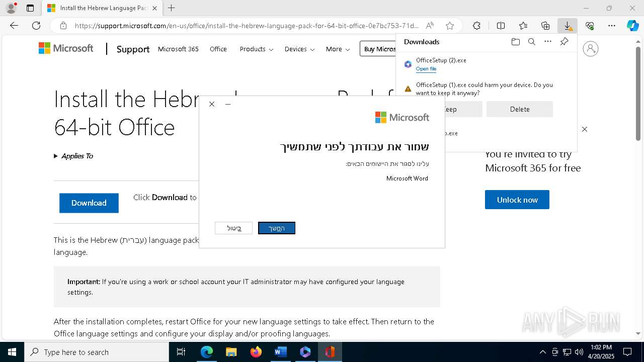
Task: Expand the Products dropdown
Action: pos(257,49)
